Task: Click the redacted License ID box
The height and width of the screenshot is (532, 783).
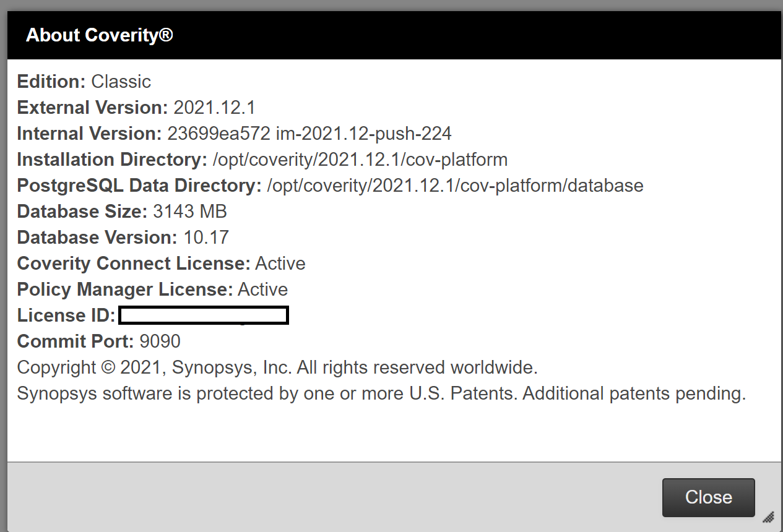Action: (204, 315)
